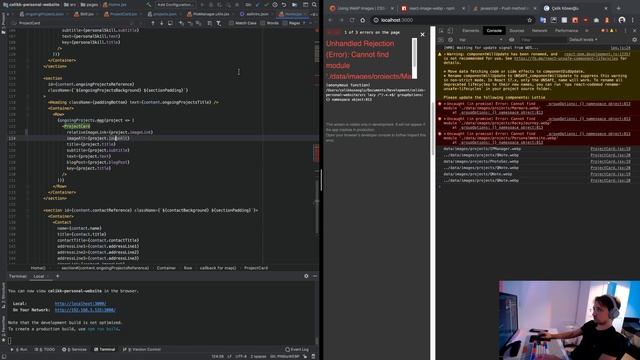
Task: Open the console context 'top' dropdown
Action: [x=480, y=40]
